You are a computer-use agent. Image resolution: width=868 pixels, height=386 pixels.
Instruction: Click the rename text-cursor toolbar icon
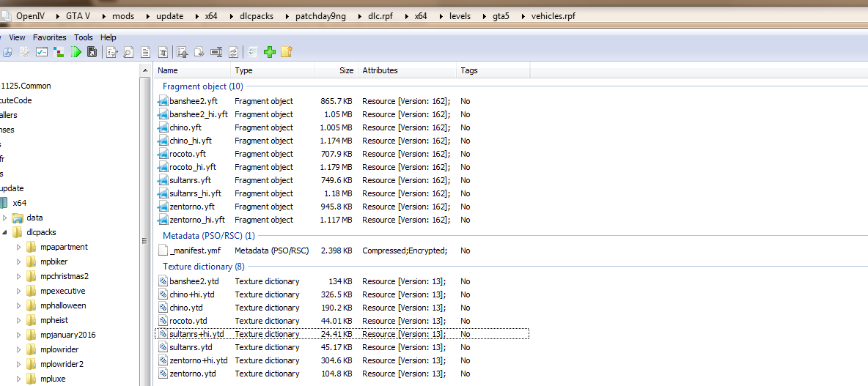[216, 52]
